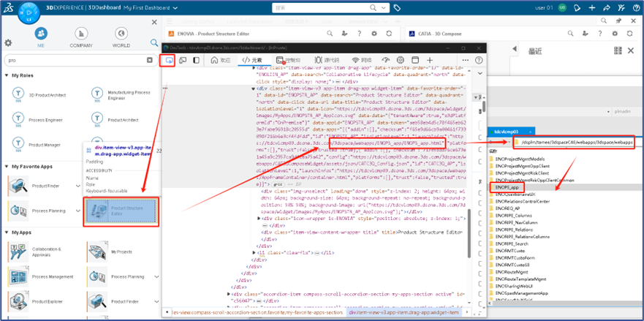644x321 pixels.
Task: Toggle DevTools inspect element picker
Action: [x=168, y=60]
